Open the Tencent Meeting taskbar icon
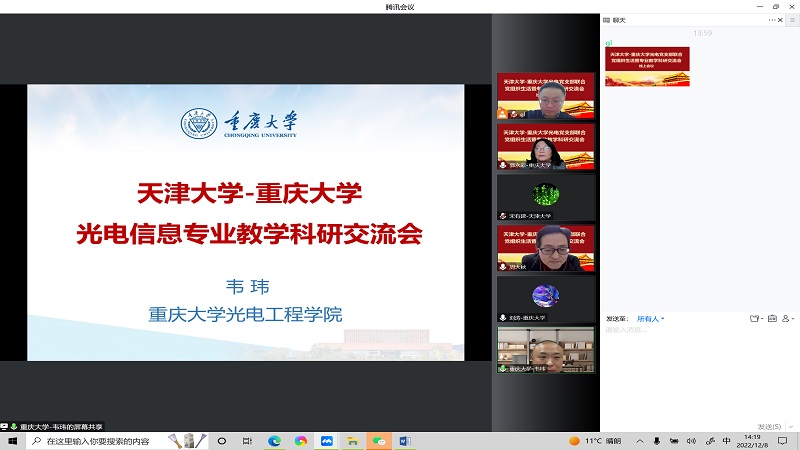This screenshot has height=450, width=800. [x=326, y=441]
